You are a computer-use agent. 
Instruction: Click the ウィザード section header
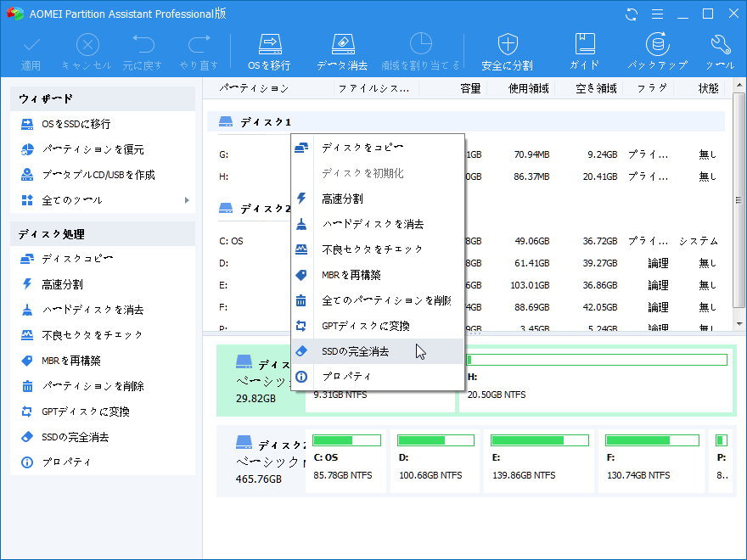103,98
